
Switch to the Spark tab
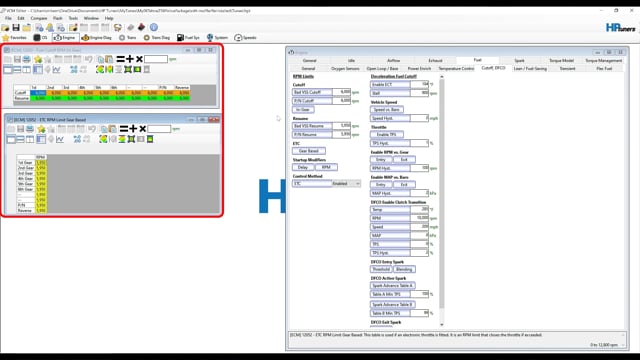[x=519, y=60]
